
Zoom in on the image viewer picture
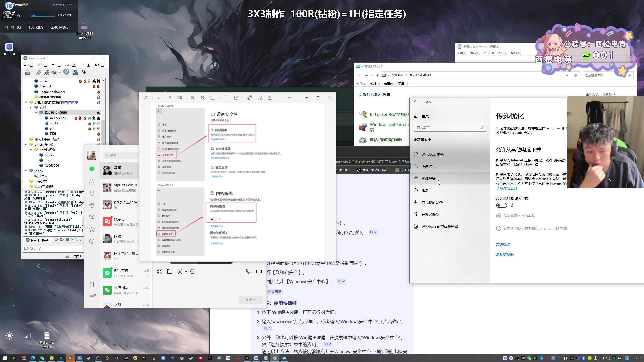click(193, 98)
